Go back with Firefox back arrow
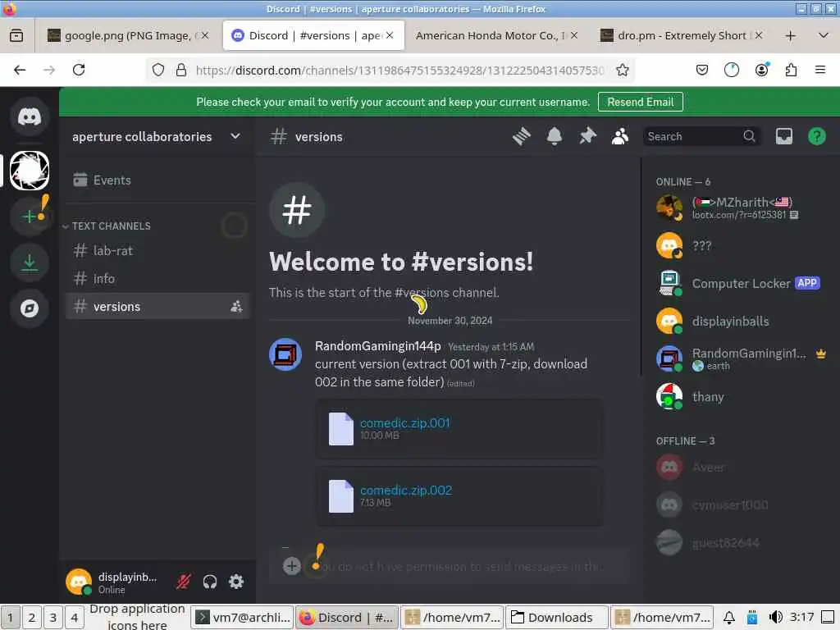The height and width of the screenshot is (630, 840). click(20, 70)
